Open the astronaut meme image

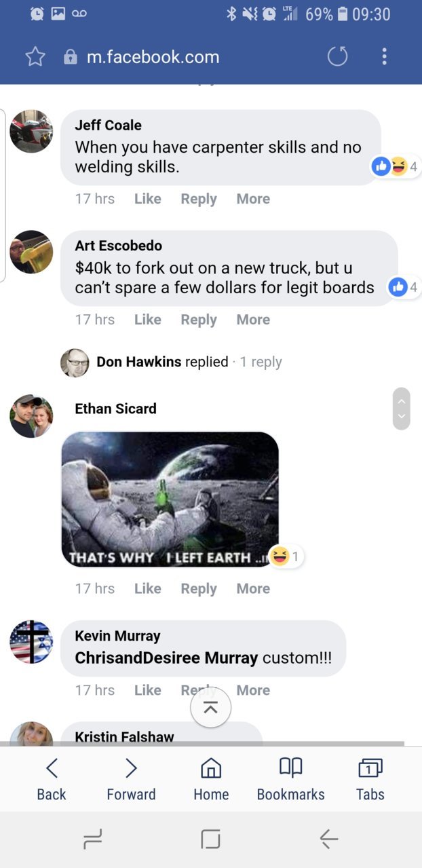170,499
